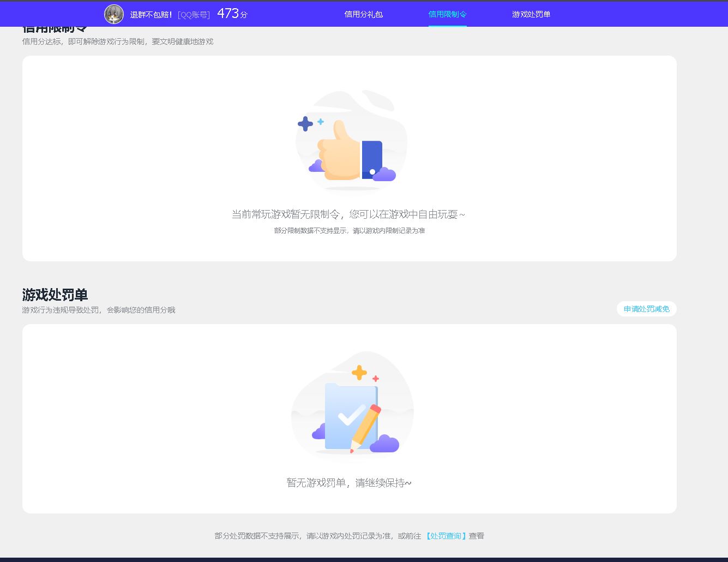The image size is (728, 562).
Task: Open the 信用分礼包 tab
Action: click(x=363, y=14)
